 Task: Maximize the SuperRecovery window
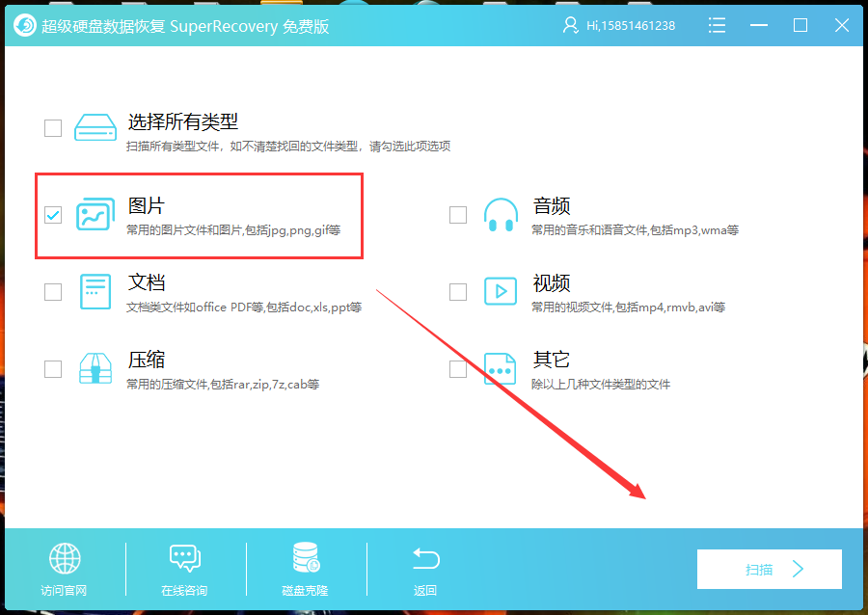coord(800,25)
